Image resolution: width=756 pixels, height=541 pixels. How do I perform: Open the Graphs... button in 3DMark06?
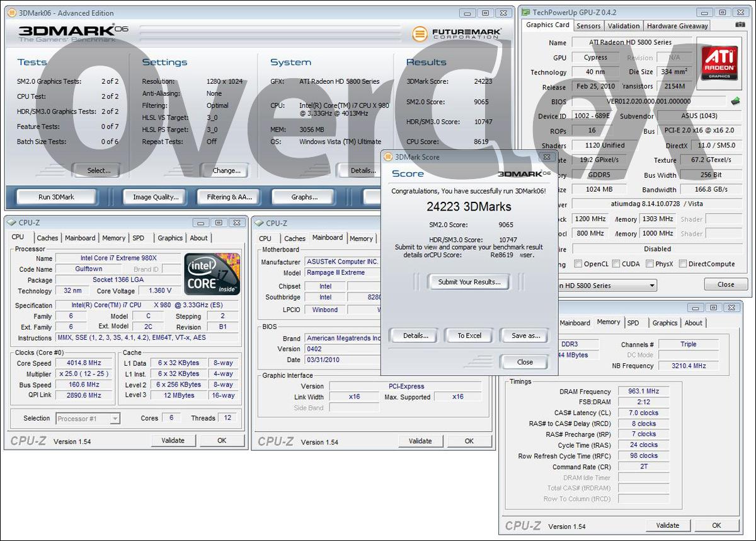click(x=304, y=197)
